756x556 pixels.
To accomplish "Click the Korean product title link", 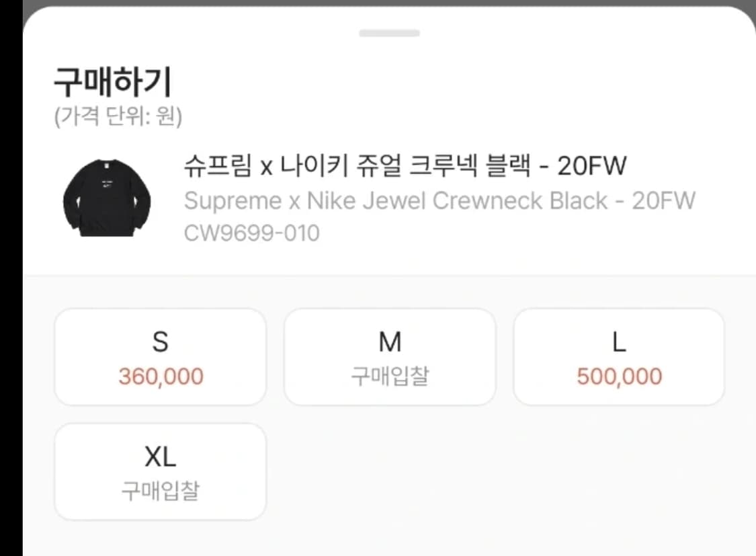I will (403, 165).
